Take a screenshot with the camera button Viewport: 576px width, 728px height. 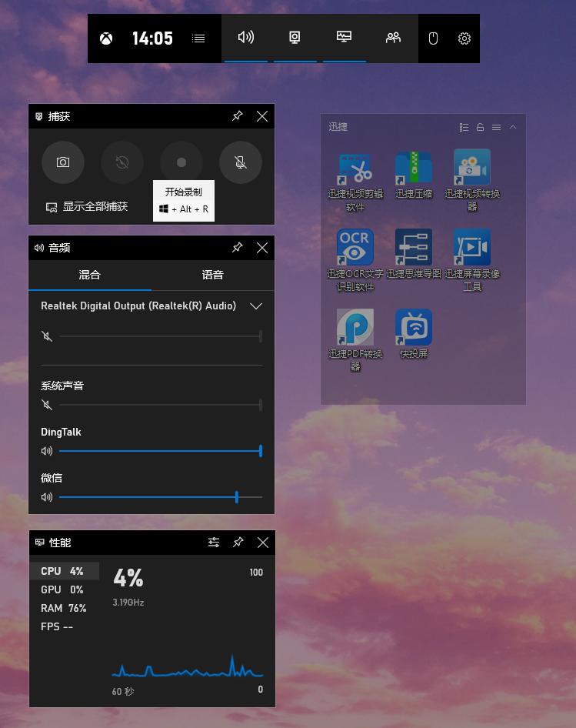(x=63, y=162)
